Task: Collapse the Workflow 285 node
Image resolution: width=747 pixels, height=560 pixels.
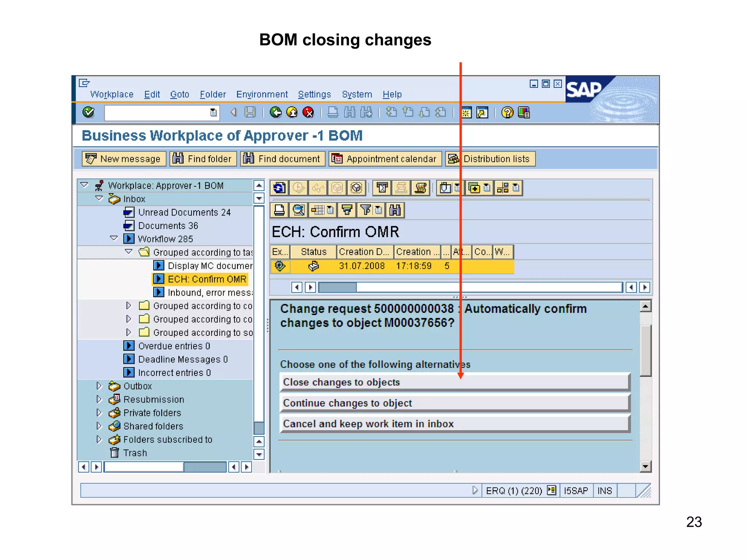Action: (x=114, y=238)
